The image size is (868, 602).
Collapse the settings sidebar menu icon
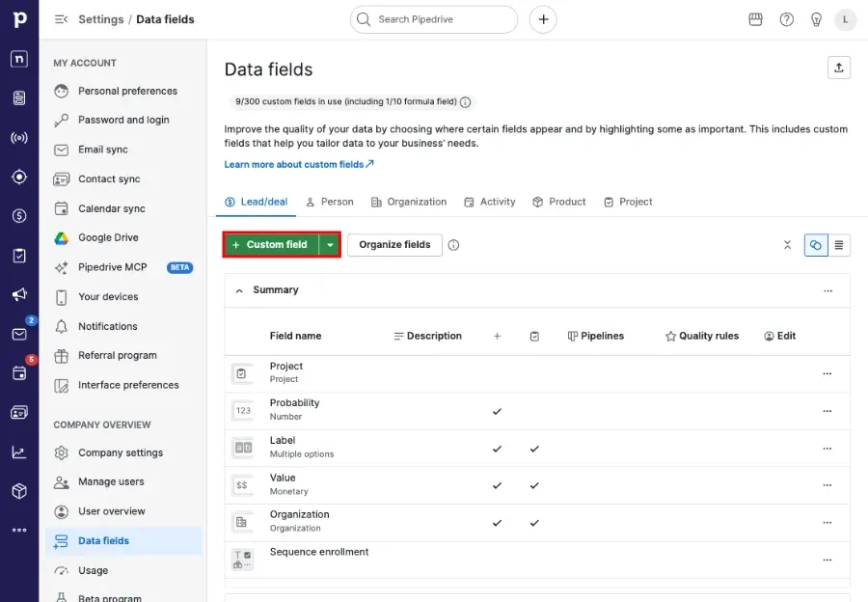click(x=61, y=19)
